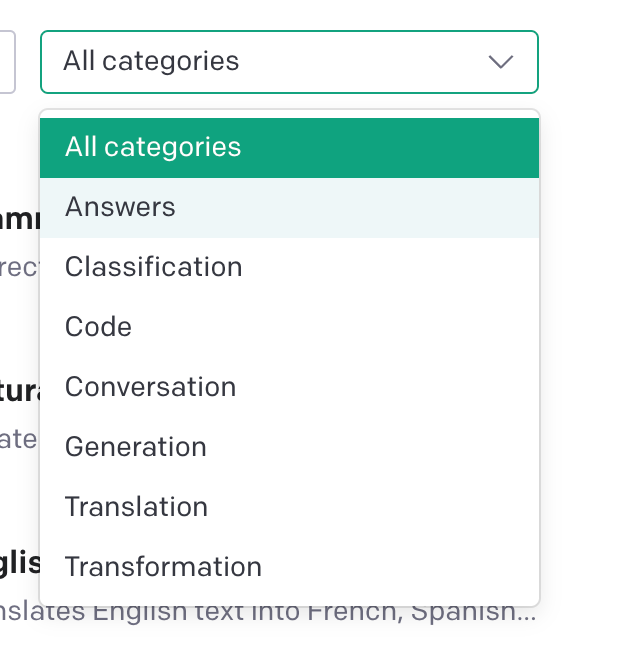Pick Transformation at the list bottom
This screenshot has height=652, width=626.
[x=289, y=567]
